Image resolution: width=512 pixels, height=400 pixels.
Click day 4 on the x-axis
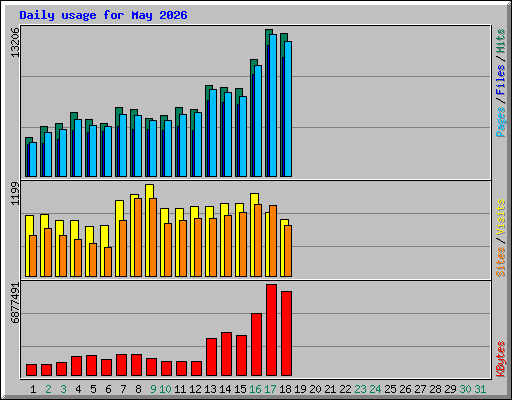click(78, 389)
